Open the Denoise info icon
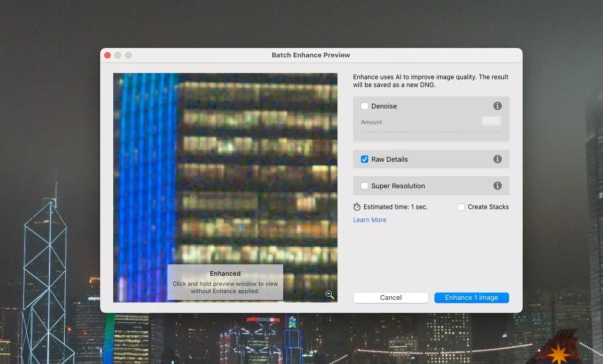Image resolution: width=603 pixels, height=364 pixels. click(498, 106)
